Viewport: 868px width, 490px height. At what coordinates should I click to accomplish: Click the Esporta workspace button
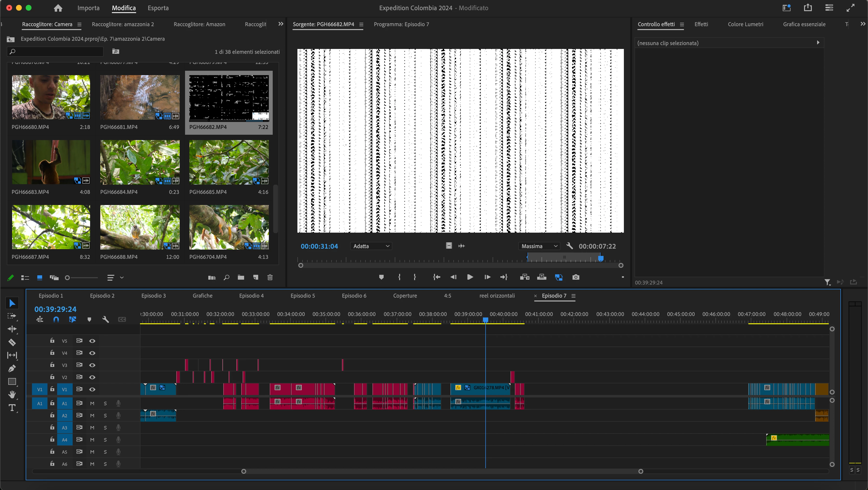pos(158,8)
